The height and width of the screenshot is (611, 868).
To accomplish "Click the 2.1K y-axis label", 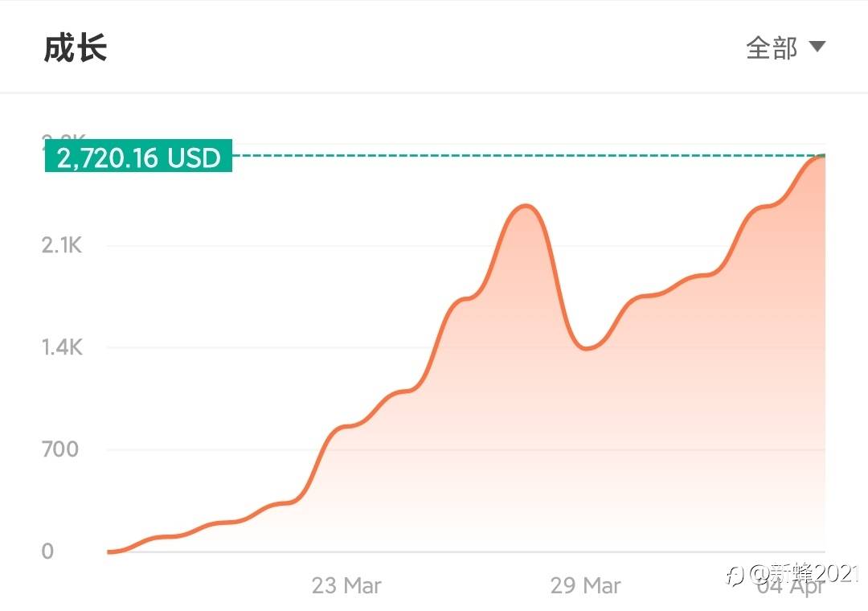I will (62, 246).
